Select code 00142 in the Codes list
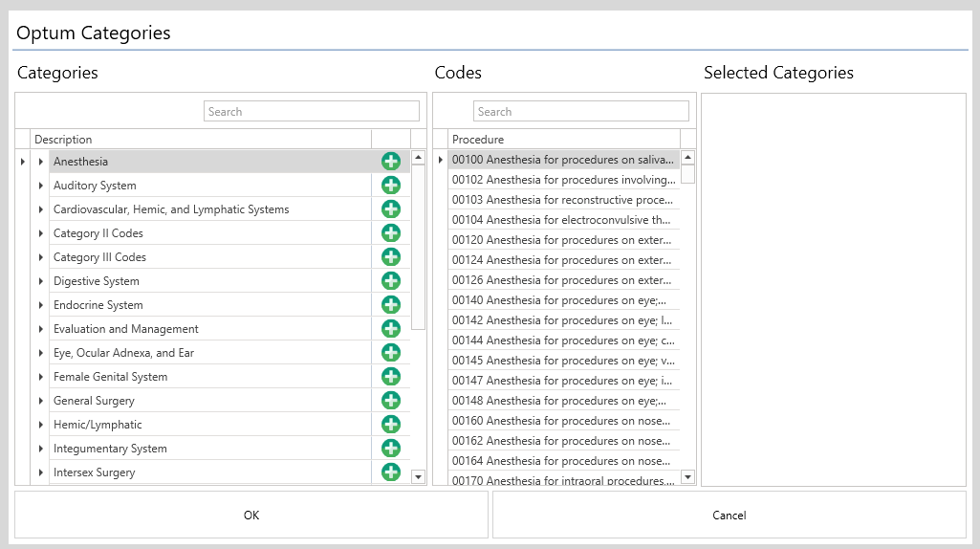Viewport: 980px width, 549px height. tap(564, 320)
